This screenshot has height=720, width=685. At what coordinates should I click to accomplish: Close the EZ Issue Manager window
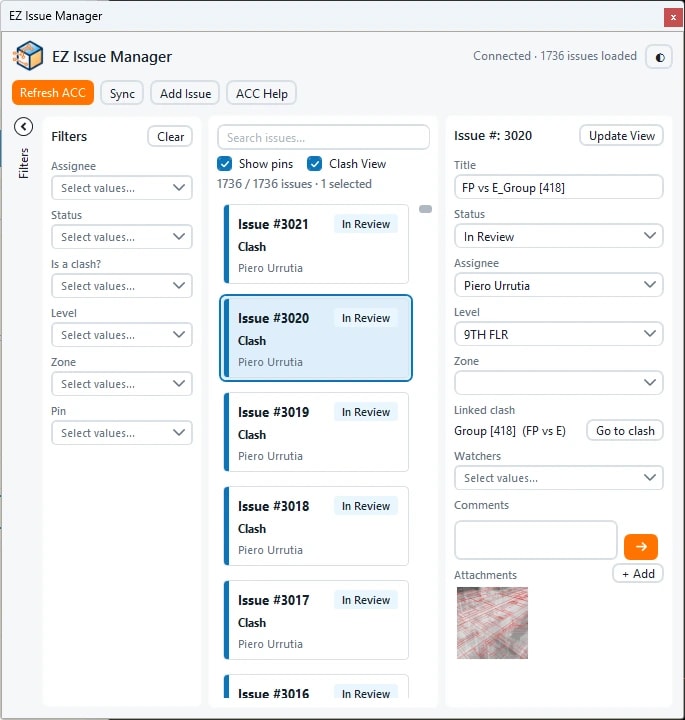[673, 17]
